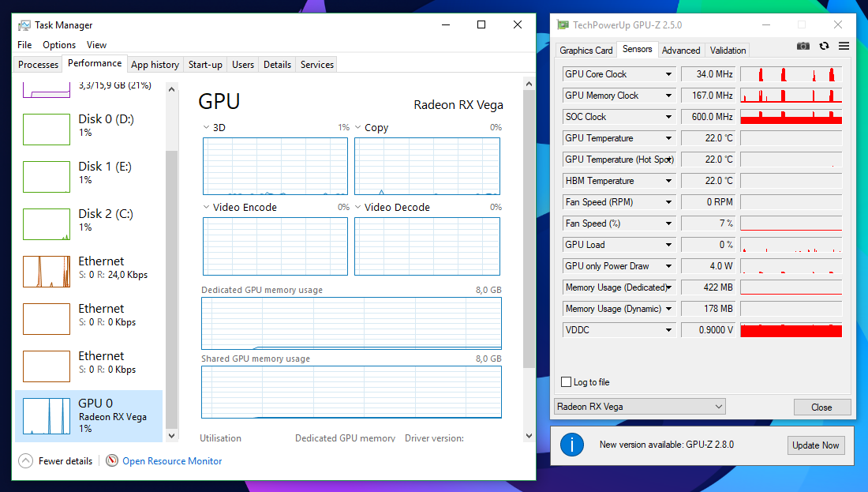Switch to GPU-Z Validation tab
The height and width of the screenshot is (492, 868).
(x=728, y=51)
